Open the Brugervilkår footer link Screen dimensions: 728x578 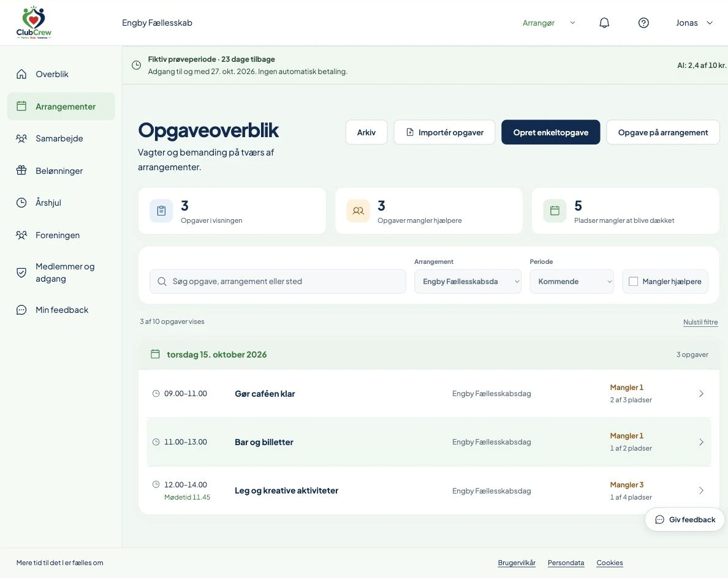517,563
